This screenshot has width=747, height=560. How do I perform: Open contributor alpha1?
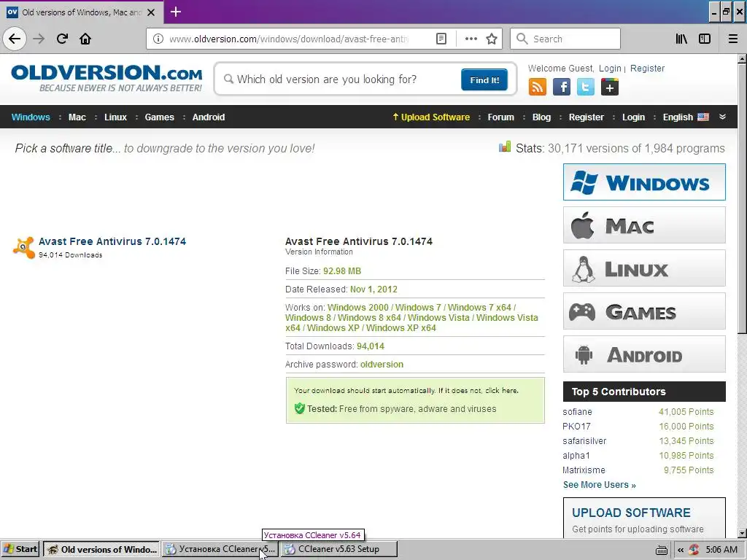(576, 455)
